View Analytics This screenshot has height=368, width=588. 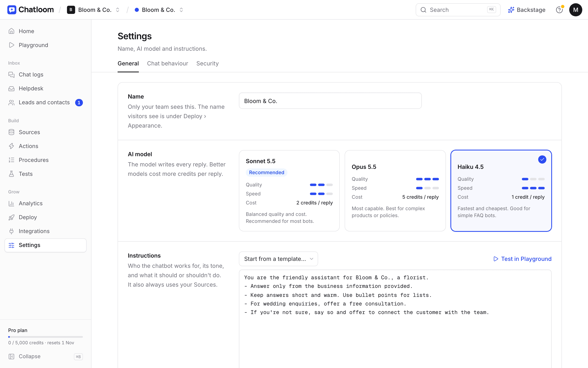(x=46, y=203)
